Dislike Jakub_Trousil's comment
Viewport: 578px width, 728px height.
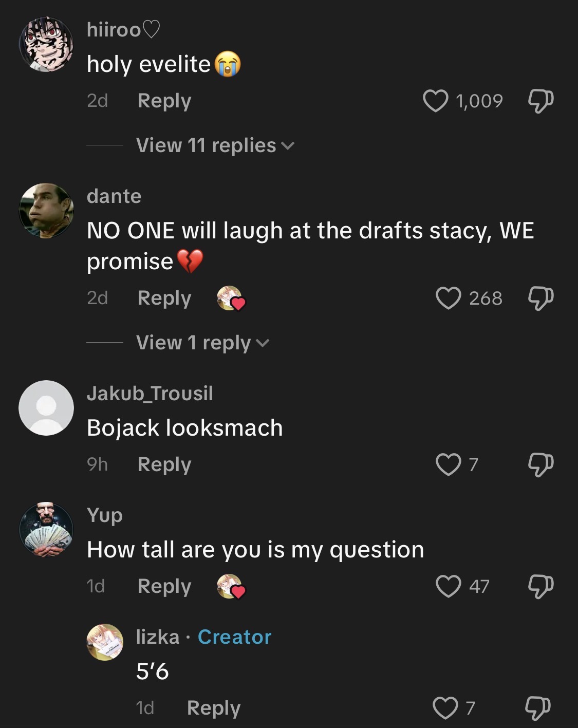(x=540, y=464)
